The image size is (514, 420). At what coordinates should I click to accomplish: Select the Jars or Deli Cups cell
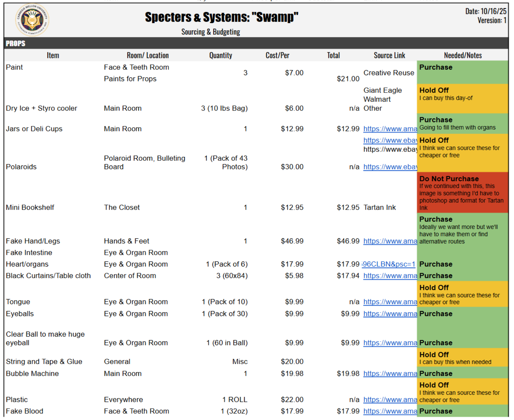(34, 129)
